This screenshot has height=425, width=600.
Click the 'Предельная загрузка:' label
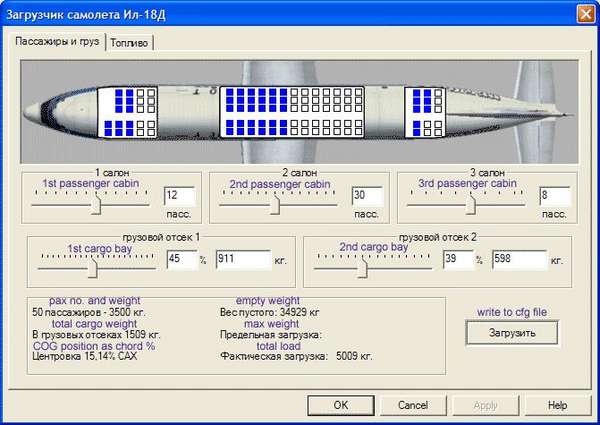pos(271,335)
